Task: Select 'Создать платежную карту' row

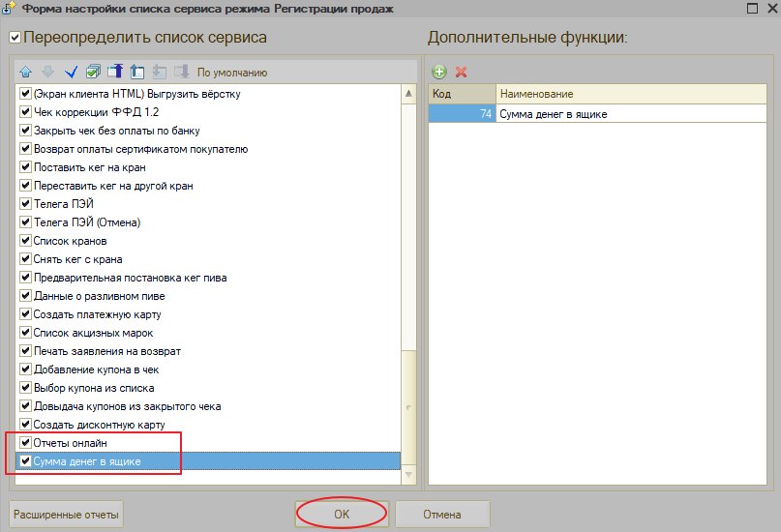Action: (208, 314)
